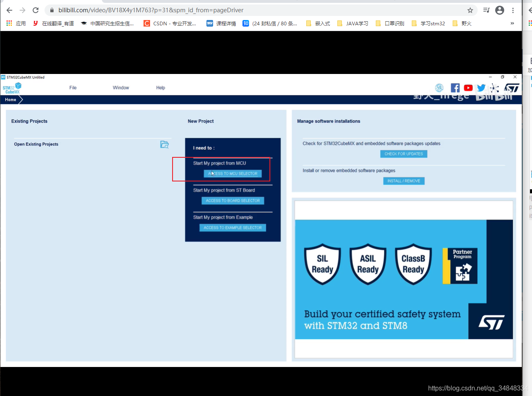Browse with the open existing projects folder icon

tap(164, 144)
